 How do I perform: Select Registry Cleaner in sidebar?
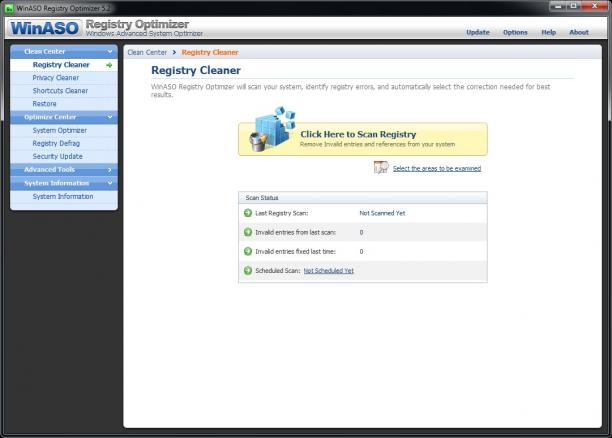coord(64,65)
